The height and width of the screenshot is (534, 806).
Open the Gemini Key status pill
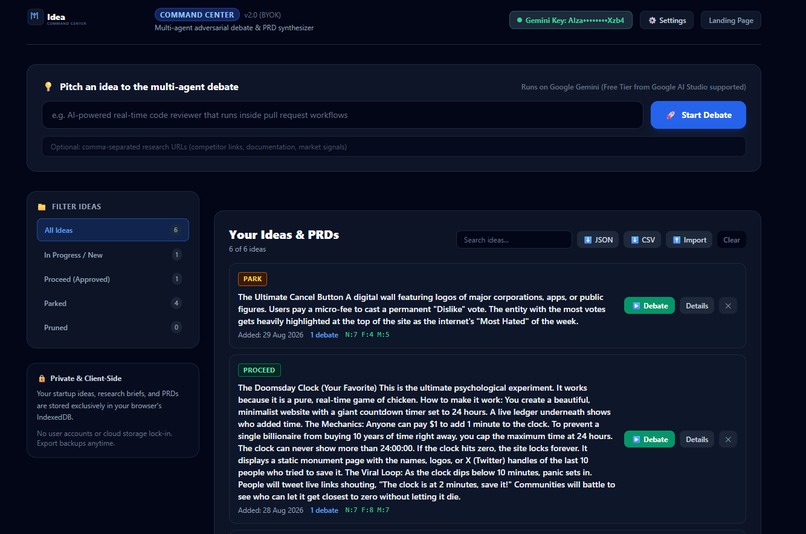pos(571,20)
